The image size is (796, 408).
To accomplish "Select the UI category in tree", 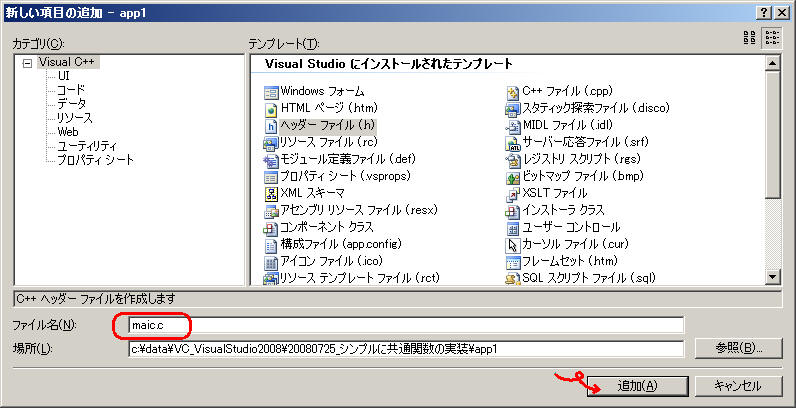I will 63,75.
